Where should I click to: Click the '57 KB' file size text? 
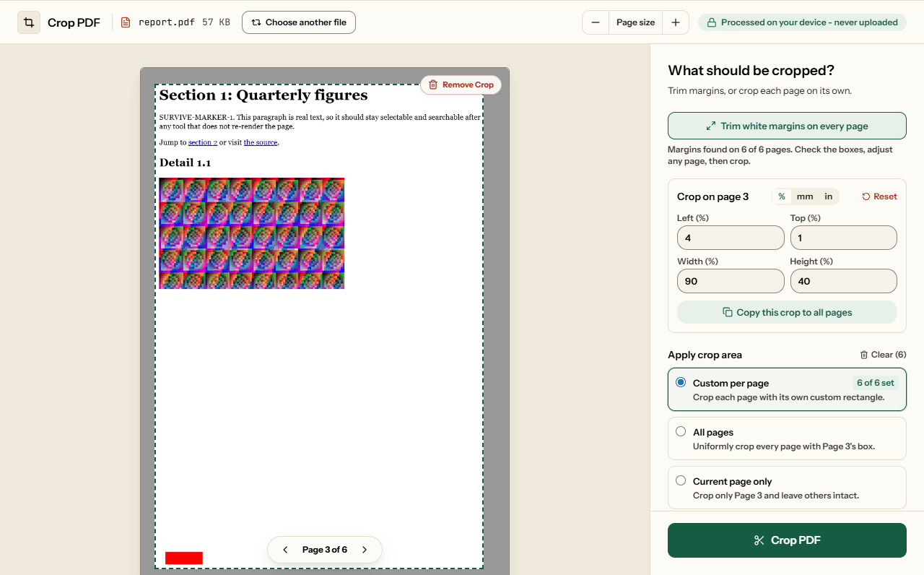(216, 22)
